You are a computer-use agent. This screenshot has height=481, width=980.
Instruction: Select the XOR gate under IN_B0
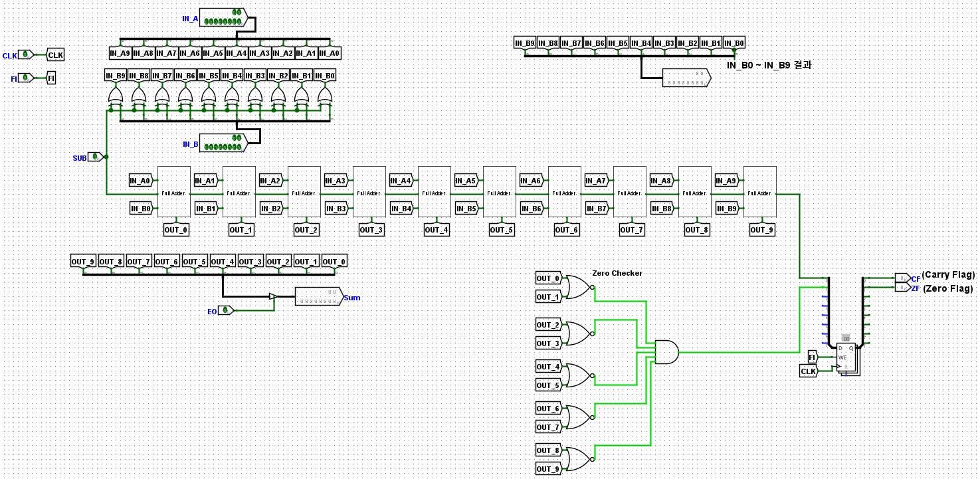point(325,97)
